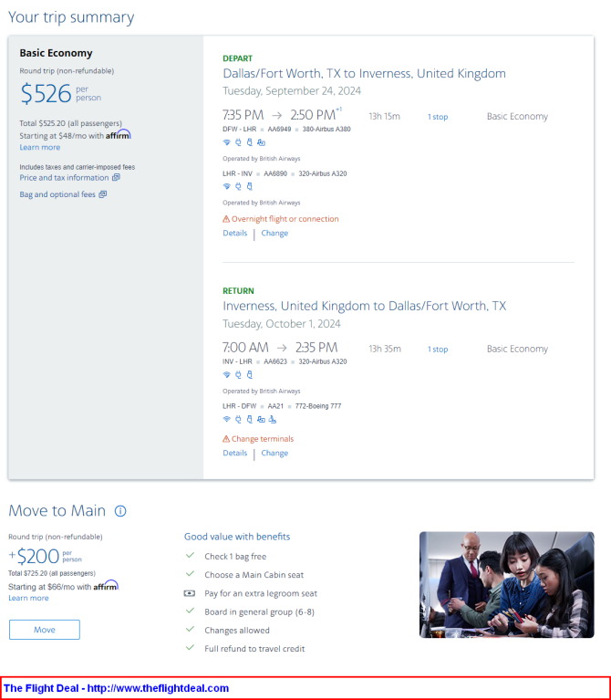Click power outlet icon on DFW-LHR flight
This screenshot has width=611, height=700.
[x=238, y=142]
